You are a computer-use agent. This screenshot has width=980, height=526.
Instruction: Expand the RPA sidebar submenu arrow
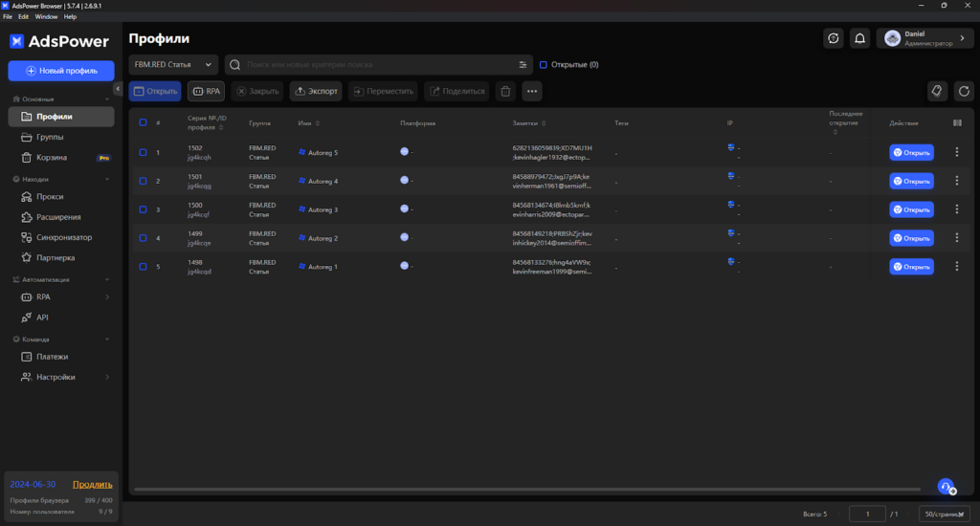point(107,297)
